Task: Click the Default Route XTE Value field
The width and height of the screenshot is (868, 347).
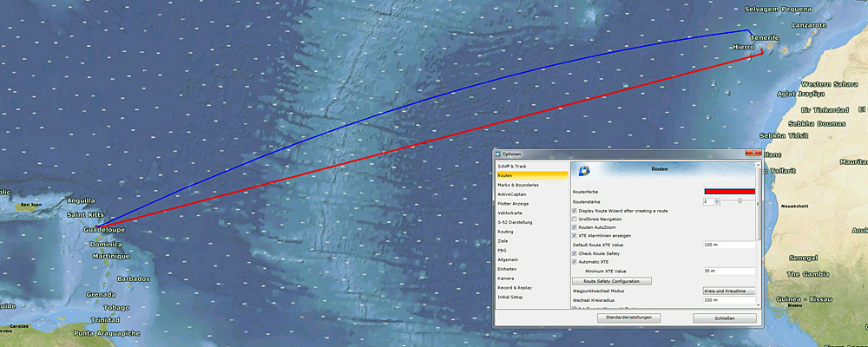Action: (728, 246)
